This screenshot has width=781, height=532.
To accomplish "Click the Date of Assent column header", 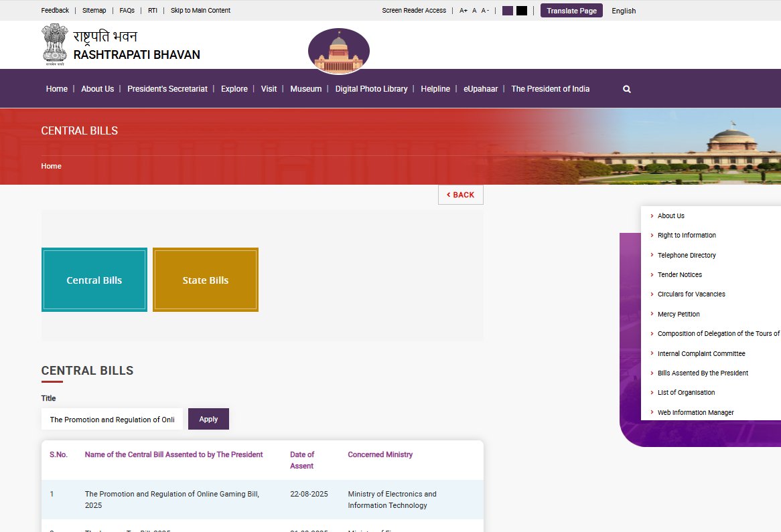I will click(x=302, y=460).
